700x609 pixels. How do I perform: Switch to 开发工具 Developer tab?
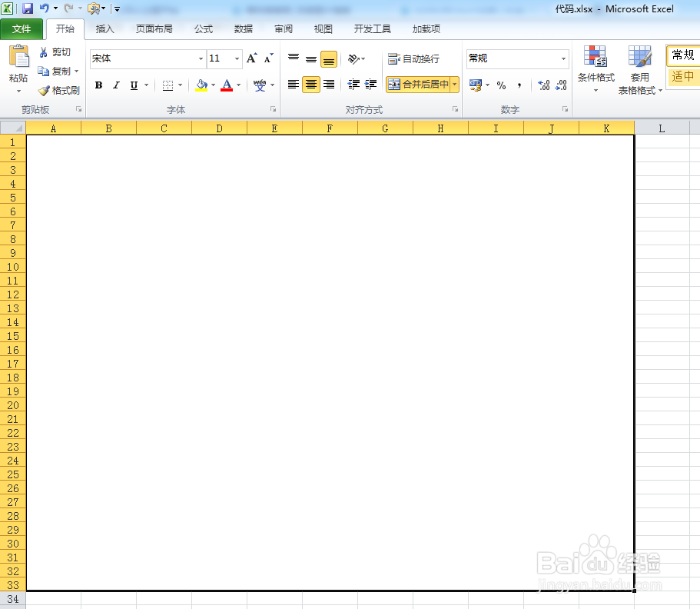[373, 29]
